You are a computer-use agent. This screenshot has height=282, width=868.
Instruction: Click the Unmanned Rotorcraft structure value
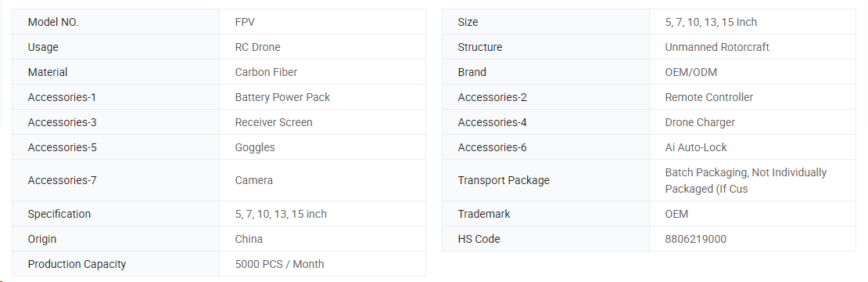tap(717, 47)
